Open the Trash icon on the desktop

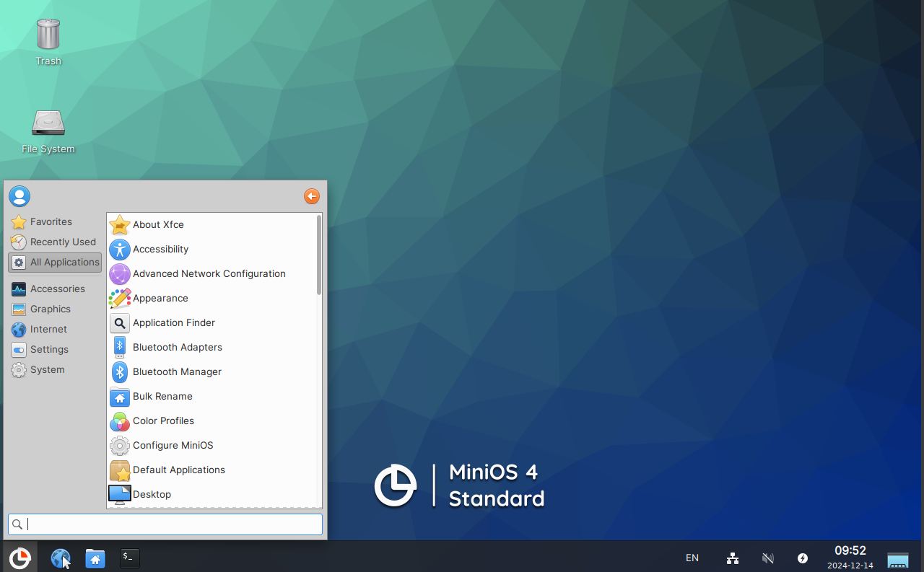48,42
